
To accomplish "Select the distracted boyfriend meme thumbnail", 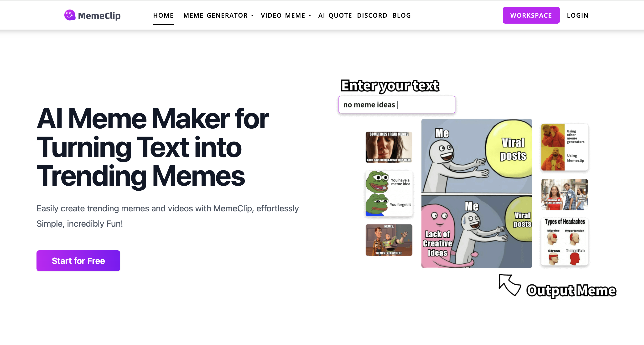I will [x=564, y=194].
